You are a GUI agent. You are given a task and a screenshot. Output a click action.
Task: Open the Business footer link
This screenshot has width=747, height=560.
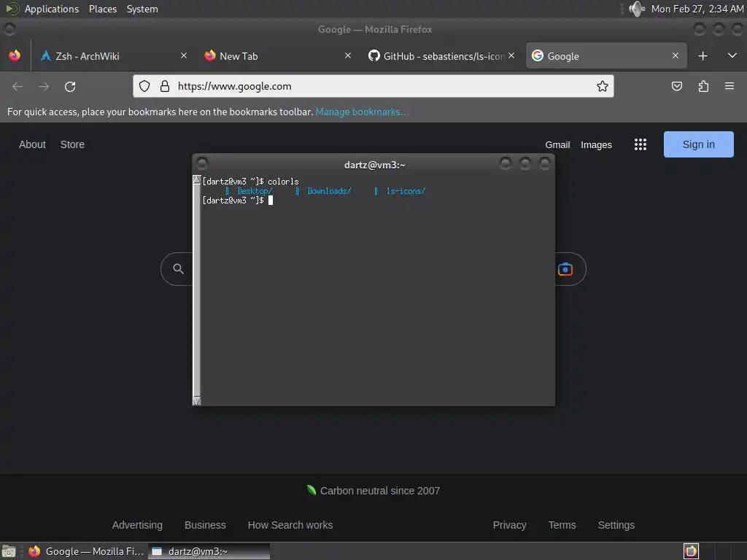coord(205,525)
